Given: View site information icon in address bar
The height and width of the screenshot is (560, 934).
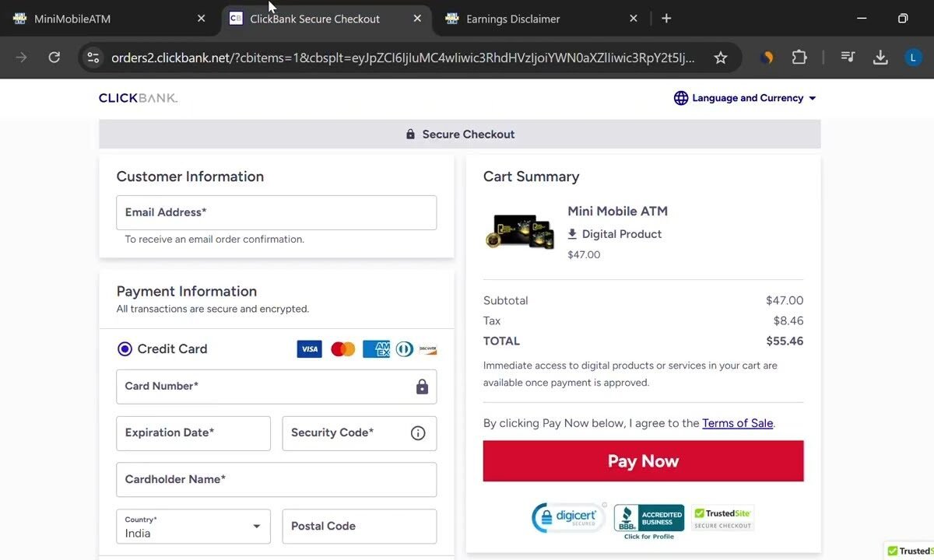Looking at the screenshot, I should (x=93, y=58).
